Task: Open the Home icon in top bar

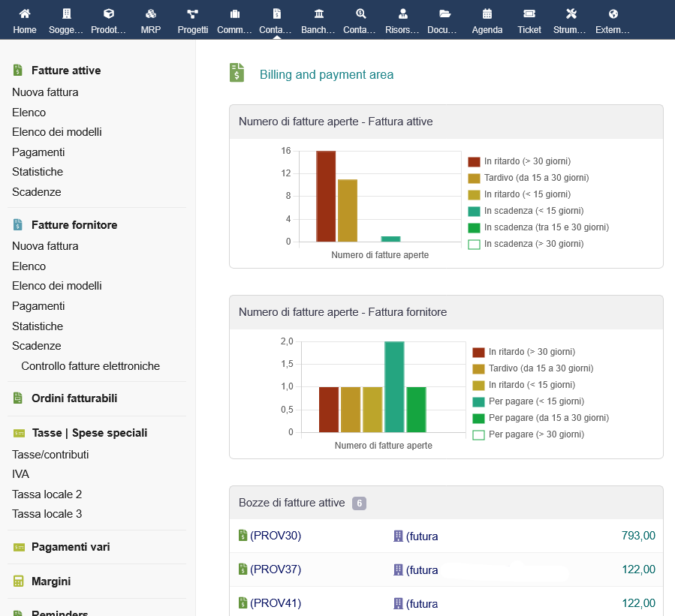Action: tap(24, 14)
